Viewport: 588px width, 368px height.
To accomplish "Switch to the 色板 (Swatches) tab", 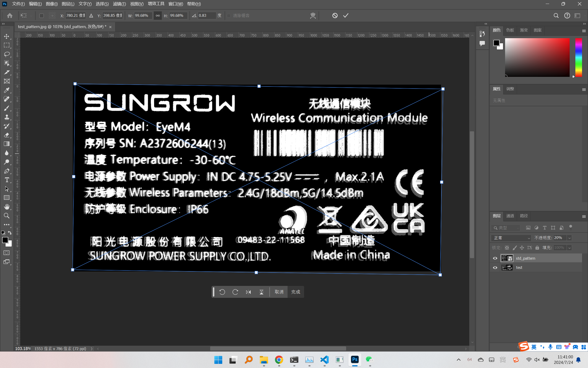I will coord(510,30).
